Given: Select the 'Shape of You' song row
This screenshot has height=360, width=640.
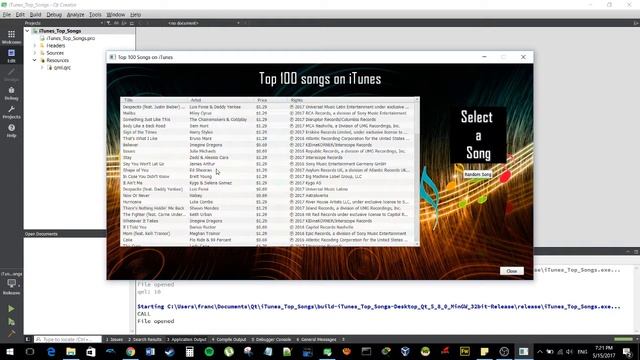Looking at the screenshot, I should (x=268, y=170).
